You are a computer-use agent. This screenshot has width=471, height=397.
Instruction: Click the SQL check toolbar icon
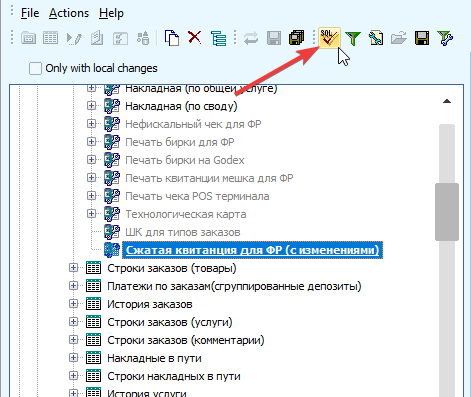pyautogui.click(x=329, y=38)
